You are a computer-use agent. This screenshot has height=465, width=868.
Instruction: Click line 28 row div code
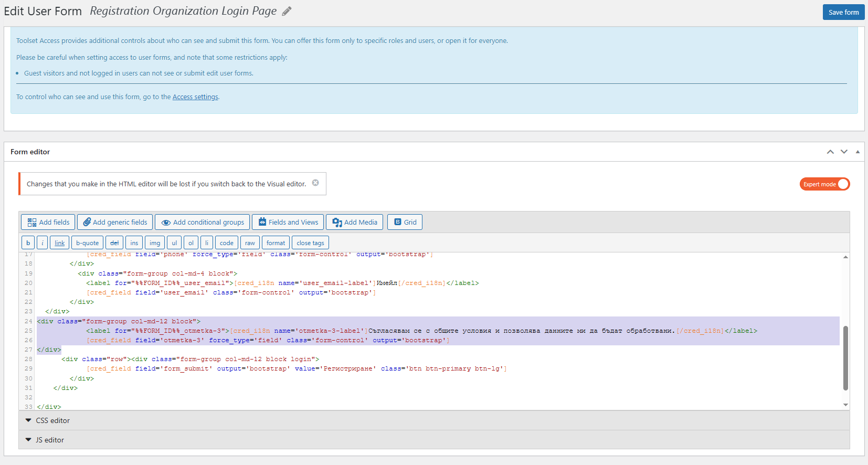point(190,359)
